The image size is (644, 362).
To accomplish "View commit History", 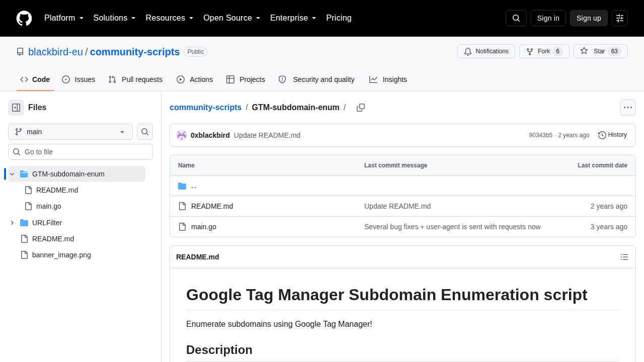I will click(613, 135).
